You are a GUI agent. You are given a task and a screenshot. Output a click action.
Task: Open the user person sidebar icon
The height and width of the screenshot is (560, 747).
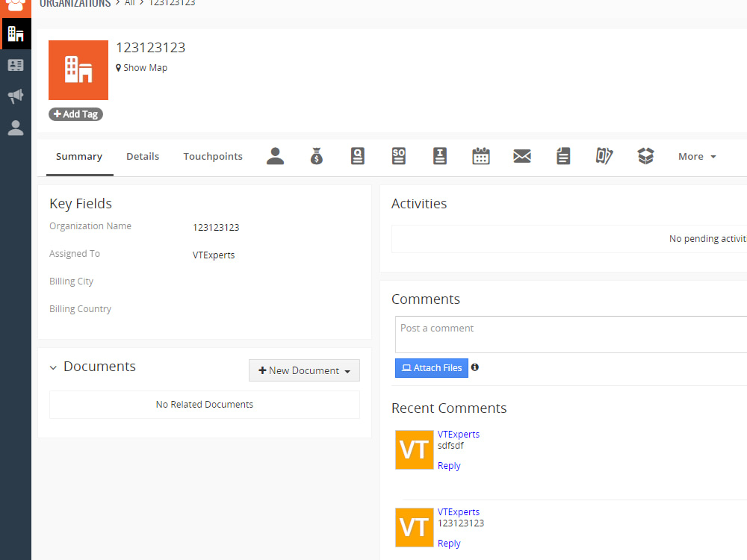pyautogui.click(x=16, y=128)
